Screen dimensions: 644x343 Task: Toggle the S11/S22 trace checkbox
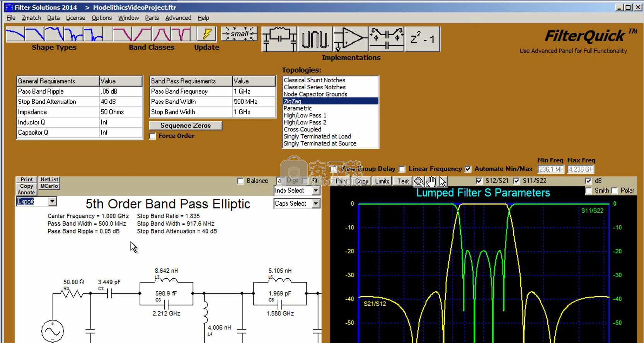point(516,181)
